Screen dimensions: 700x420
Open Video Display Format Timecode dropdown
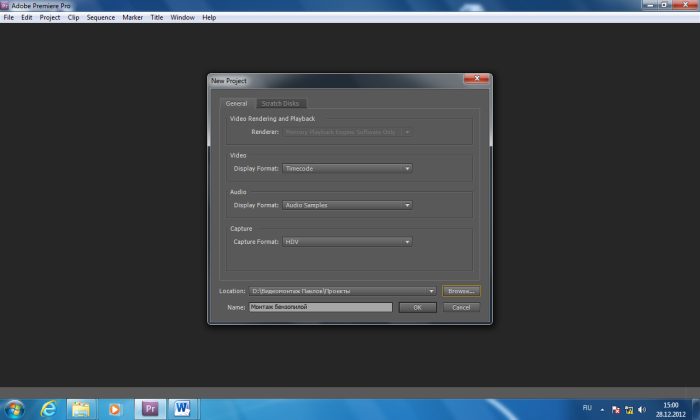(347, 169)
